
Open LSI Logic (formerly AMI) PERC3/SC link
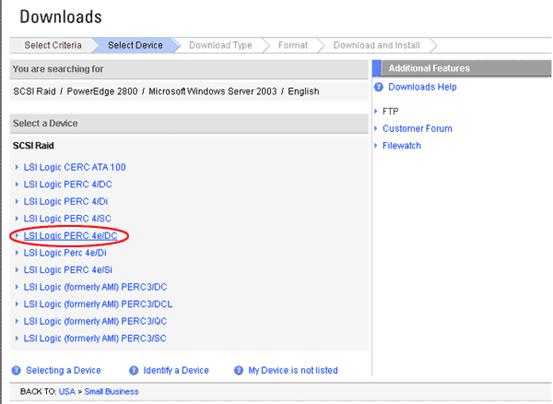point(95,338)
